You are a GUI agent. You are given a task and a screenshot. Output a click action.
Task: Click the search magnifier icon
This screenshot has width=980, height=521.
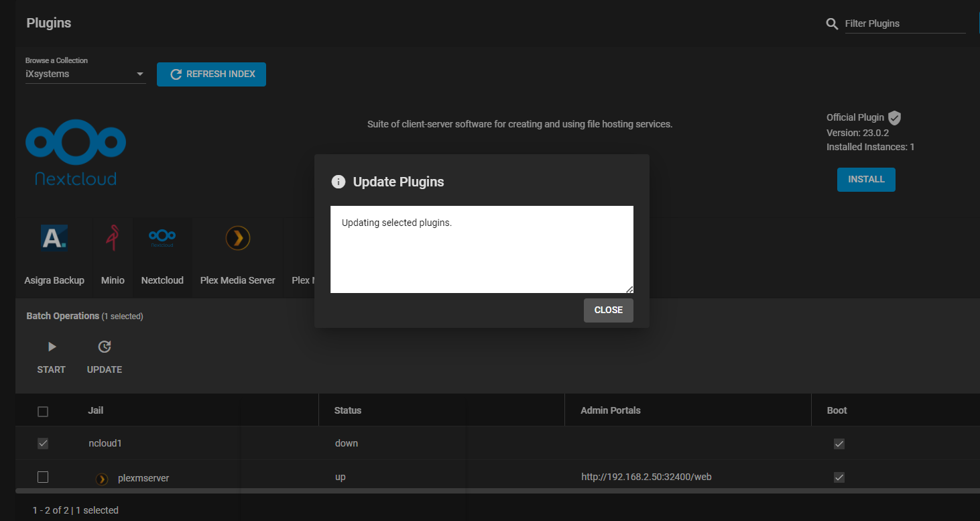[832, 23]
